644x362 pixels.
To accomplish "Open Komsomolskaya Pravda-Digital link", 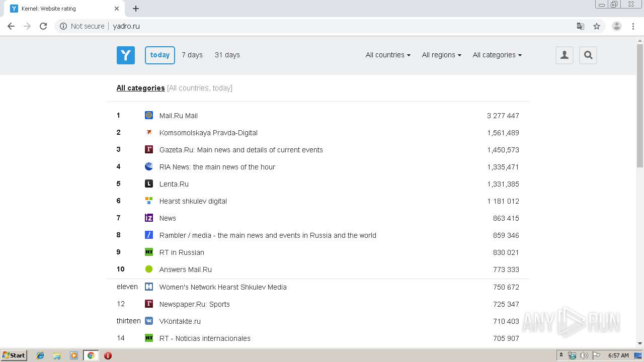I will tap(208, 133).
